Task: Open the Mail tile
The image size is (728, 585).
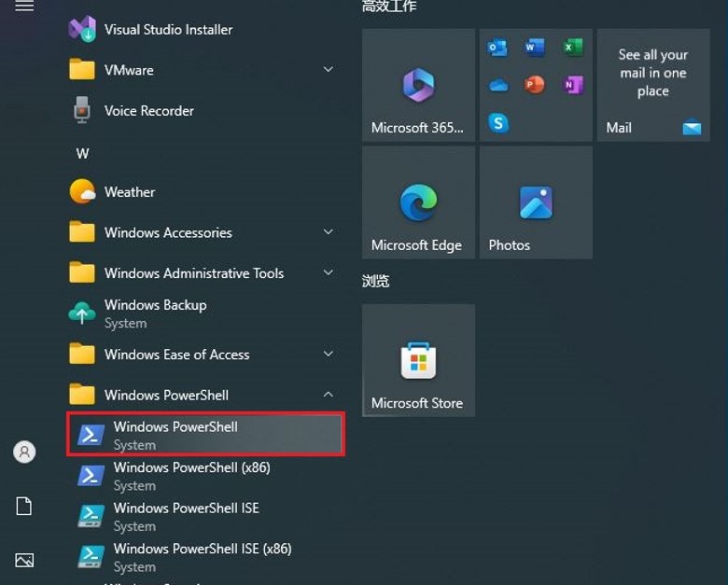Action: point(653,85)
